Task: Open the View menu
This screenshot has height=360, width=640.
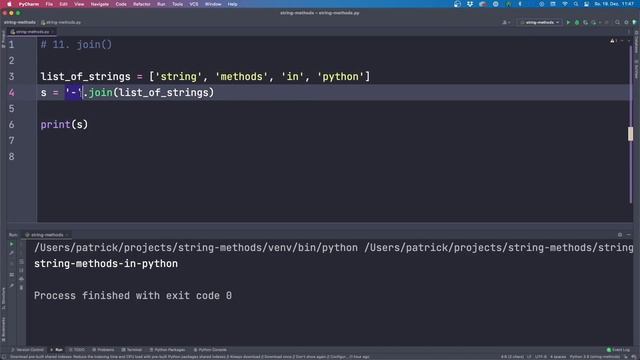Action: point(79,4)
